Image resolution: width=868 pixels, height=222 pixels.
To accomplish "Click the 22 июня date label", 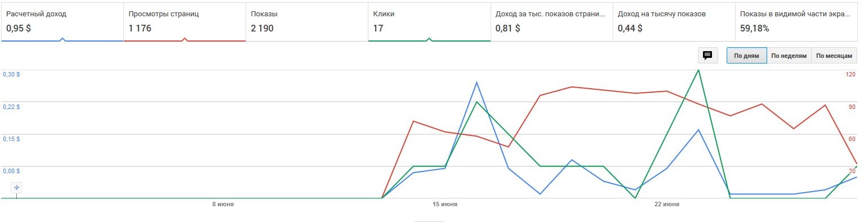I will 667,205.
